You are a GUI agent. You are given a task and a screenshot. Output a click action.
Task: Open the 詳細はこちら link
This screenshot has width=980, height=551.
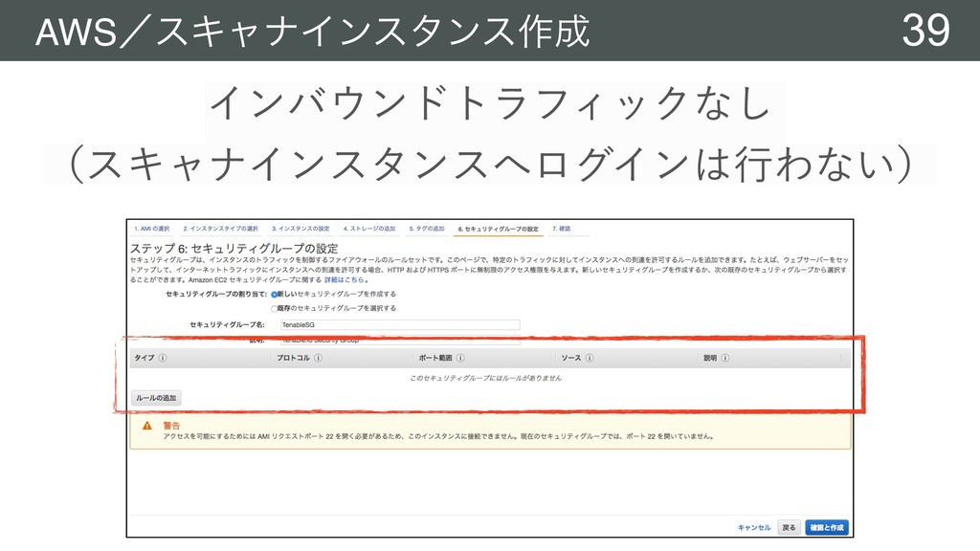344,280
